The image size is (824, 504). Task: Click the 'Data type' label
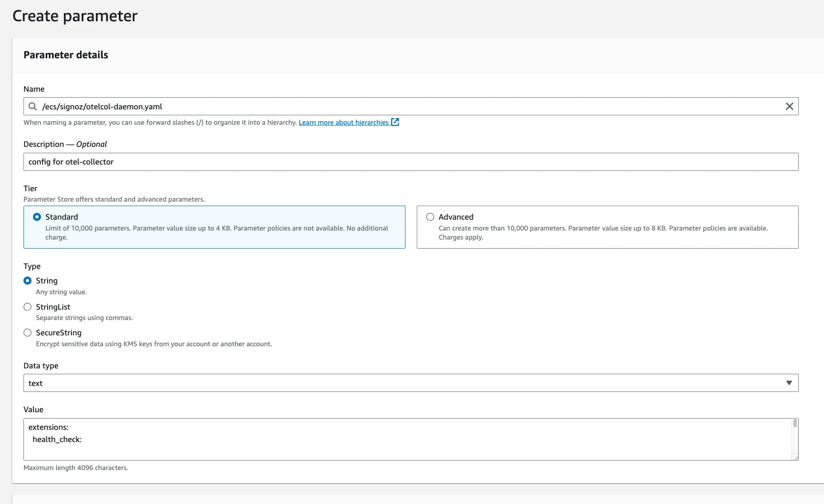(41, 366)
